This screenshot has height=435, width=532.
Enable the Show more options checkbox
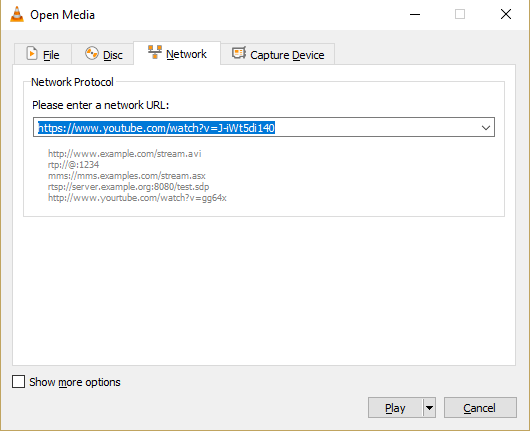coord(18,381)
